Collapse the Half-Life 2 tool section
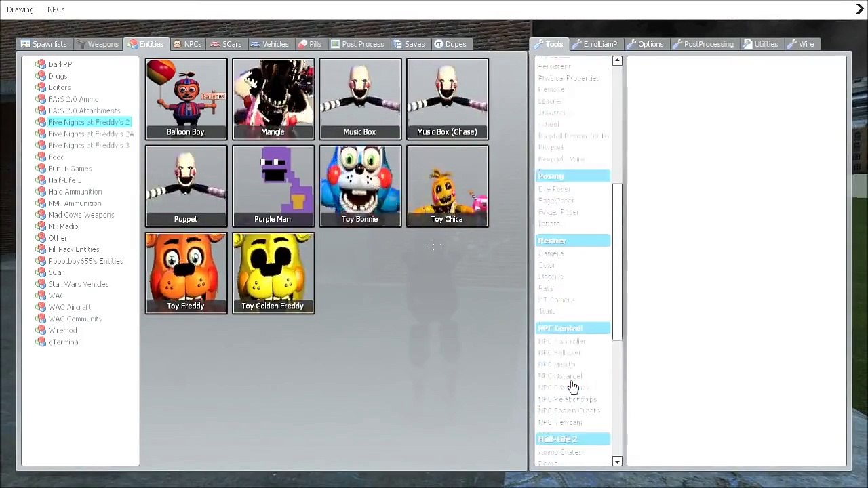The width and height of the screenshot is (868, 488). point(573,439)
